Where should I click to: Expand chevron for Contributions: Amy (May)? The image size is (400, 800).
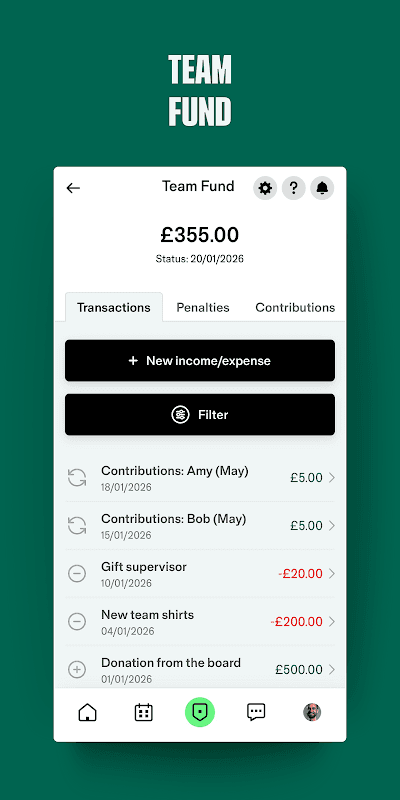(x=332, y=478)
